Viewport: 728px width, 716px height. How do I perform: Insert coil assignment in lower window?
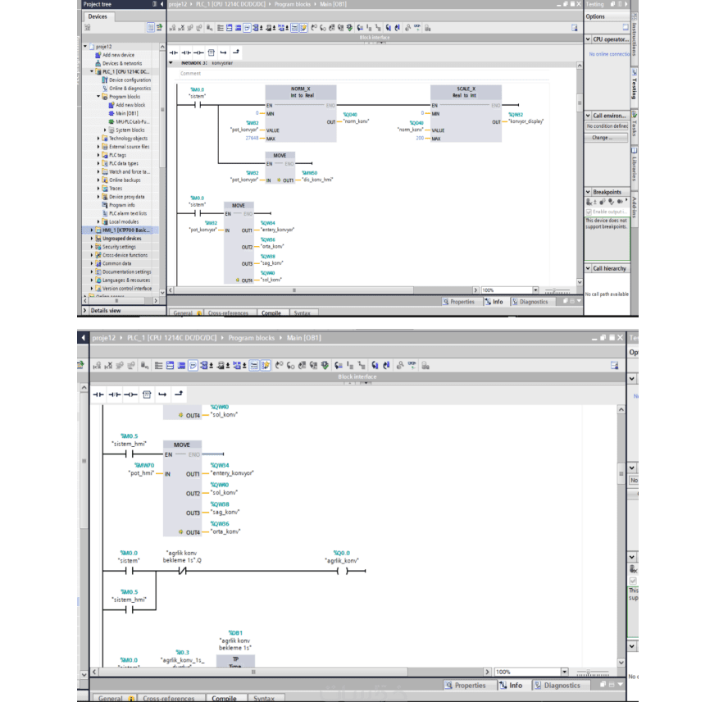tap(130, 394)
